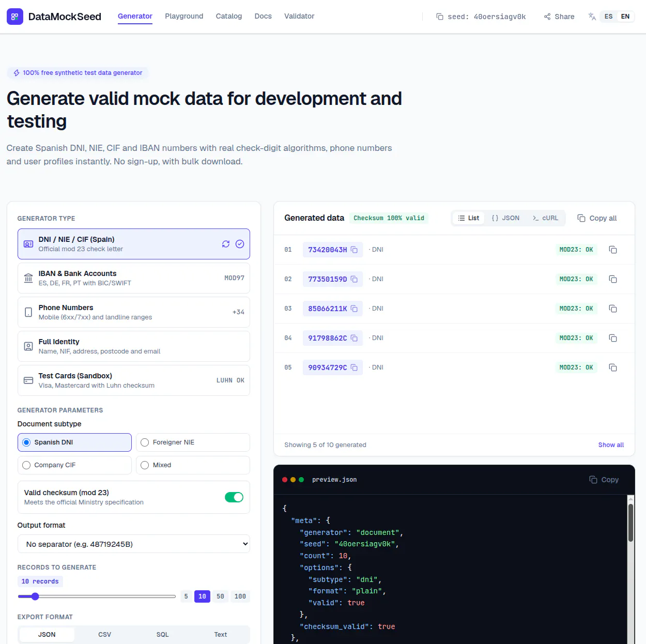Select Mixed document subtype
The width and height of the screenshot is (646, 644).
coord(193,465)
